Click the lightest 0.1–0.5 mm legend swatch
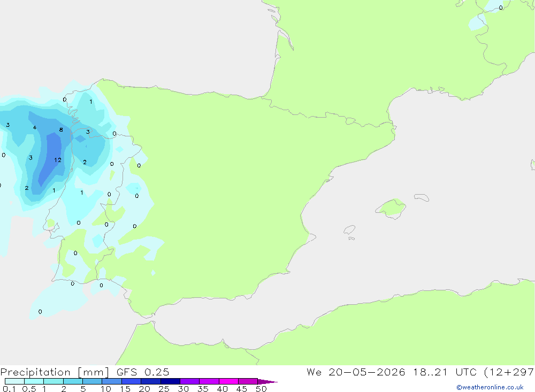535x392 pixels. 14,381
